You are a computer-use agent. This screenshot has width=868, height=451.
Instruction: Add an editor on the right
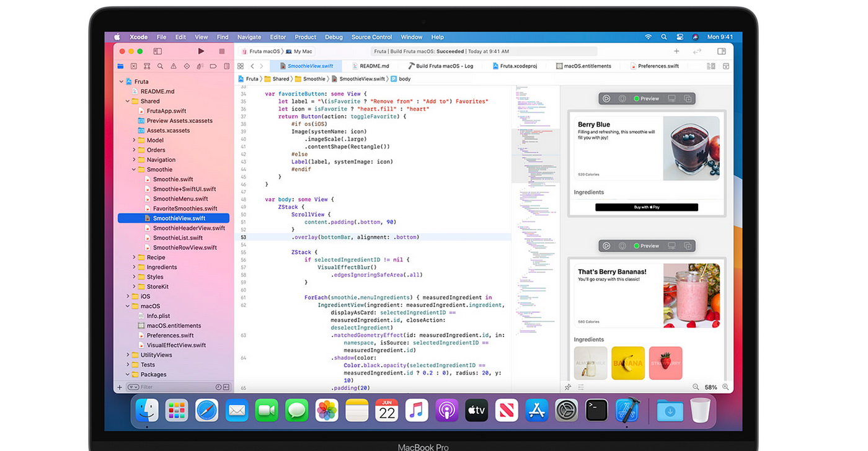[726, 66]
